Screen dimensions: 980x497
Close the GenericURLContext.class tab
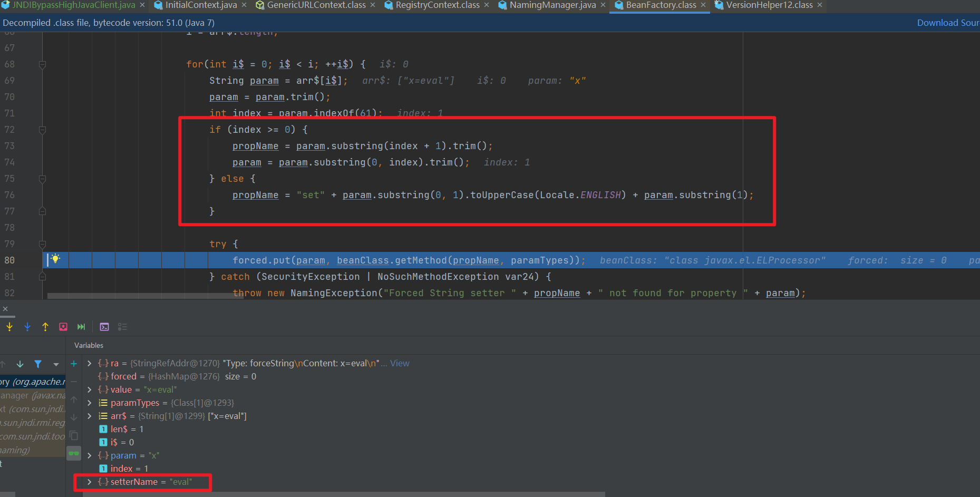point(373,5)
